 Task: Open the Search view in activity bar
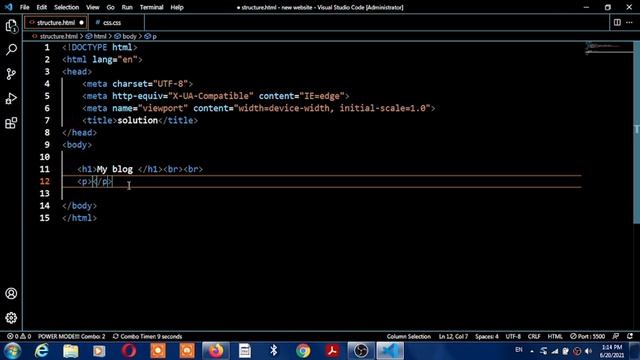click(11, 50)
